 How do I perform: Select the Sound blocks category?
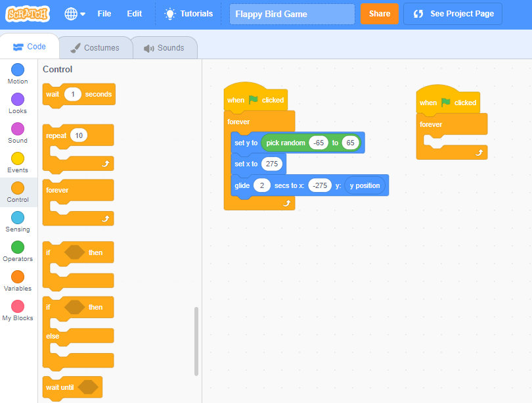(x=18, y=133)
